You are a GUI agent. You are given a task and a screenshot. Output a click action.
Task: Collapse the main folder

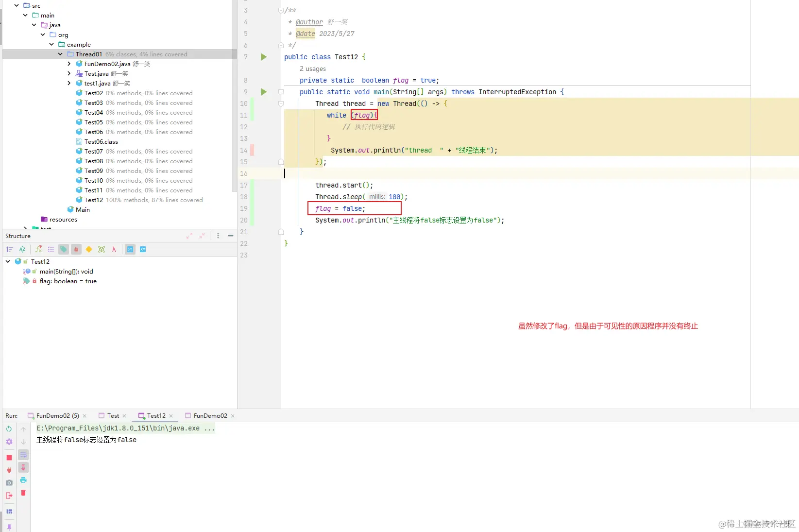click(x=25, y=15)
